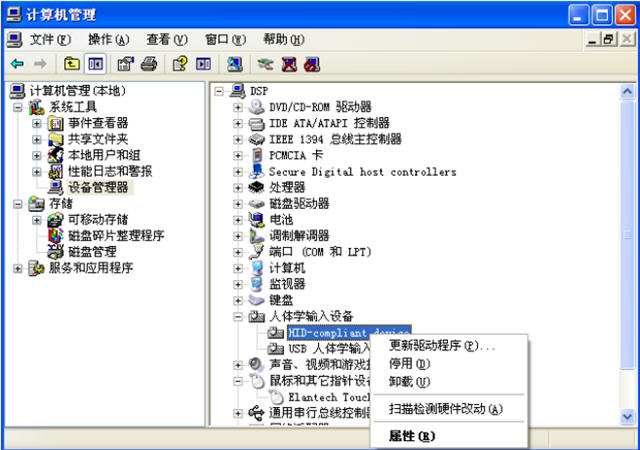The height and width of the screenshot is (450, 640).
Task: Open the 帮助(H) menu
Action: tap(284, 40)
